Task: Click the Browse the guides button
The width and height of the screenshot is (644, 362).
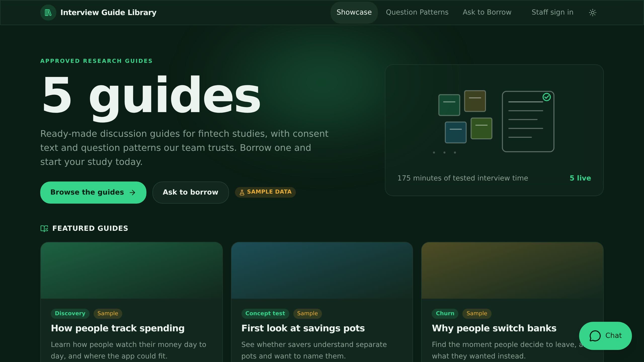Action: pos(93,193)
